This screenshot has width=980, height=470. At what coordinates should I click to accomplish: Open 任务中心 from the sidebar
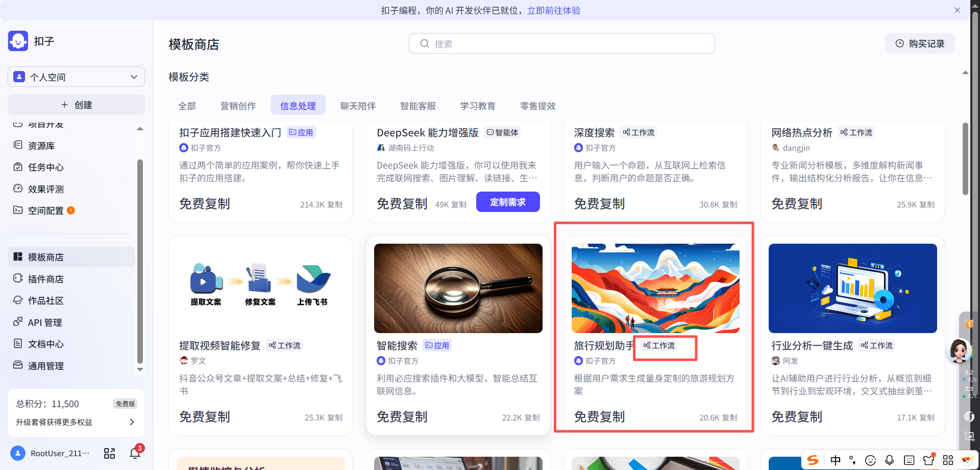pos(45,167)
